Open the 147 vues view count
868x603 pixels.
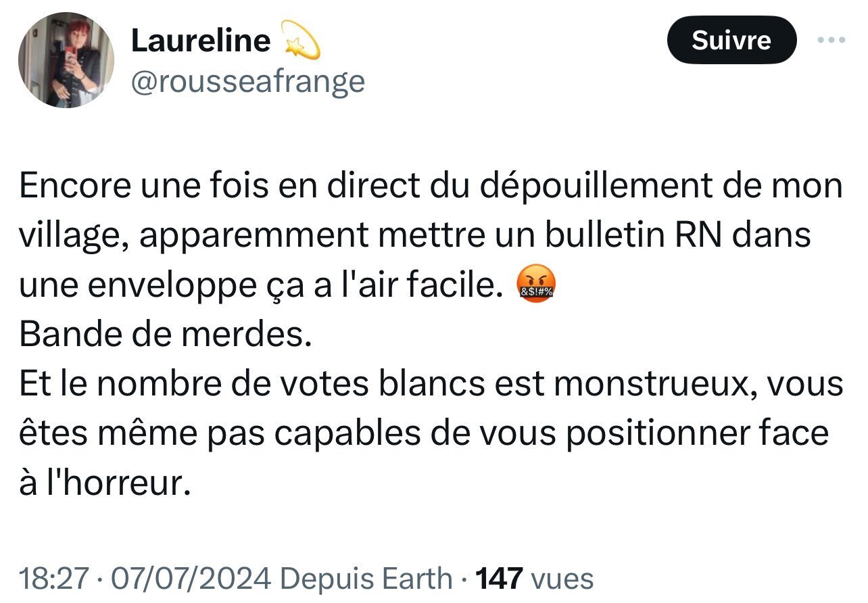[x=535, y=579]
